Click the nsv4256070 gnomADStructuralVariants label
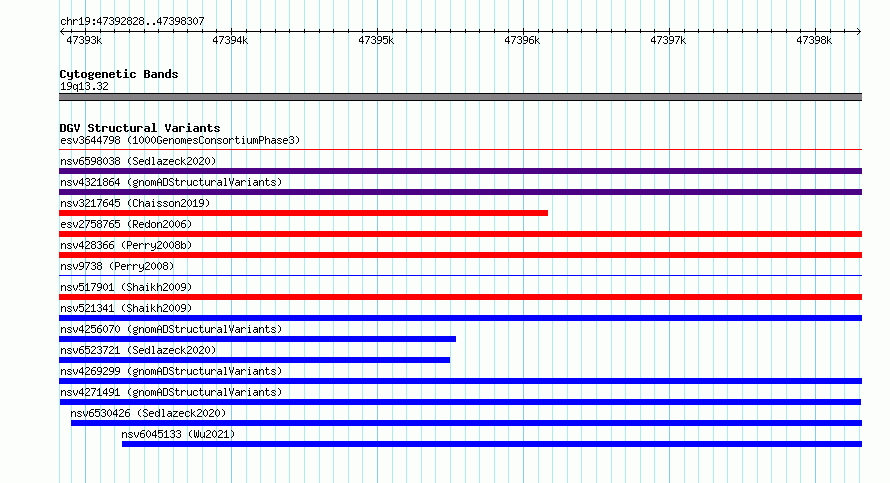890x483 pixels. [x=171, y=329]
